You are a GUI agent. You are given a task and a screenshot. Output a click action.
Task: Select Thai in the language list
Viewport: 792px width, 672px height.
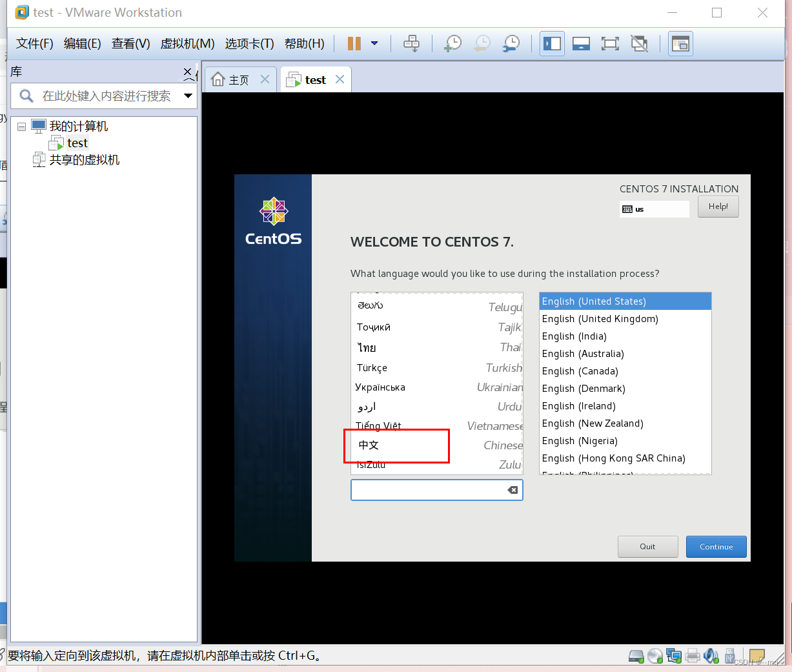[x=437, y=347]
